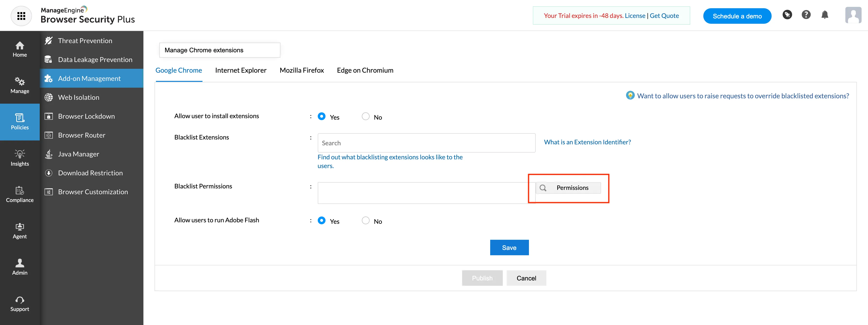Click the Permissions search button
Screen dimensions: 868x325
click(568, 188)
